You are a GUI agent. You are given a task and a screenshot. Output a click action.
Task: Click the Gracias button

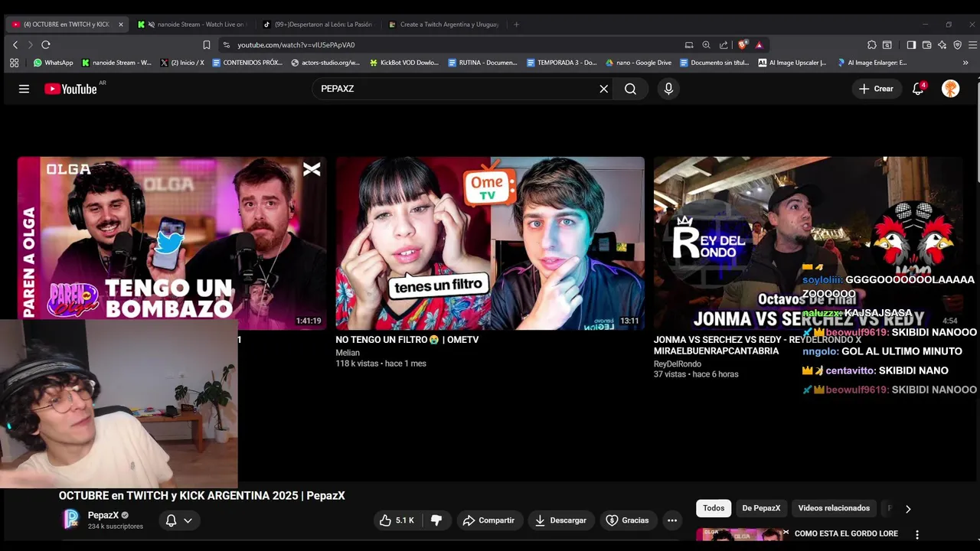(x=627, y=520)
